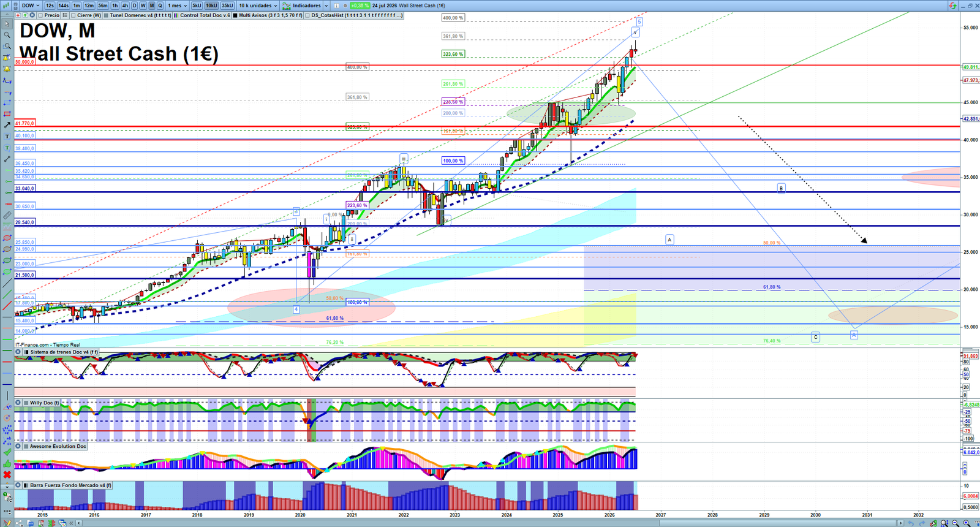
Task: Select the speech-bubble comment tool
Action: click(x=7, y=147)
